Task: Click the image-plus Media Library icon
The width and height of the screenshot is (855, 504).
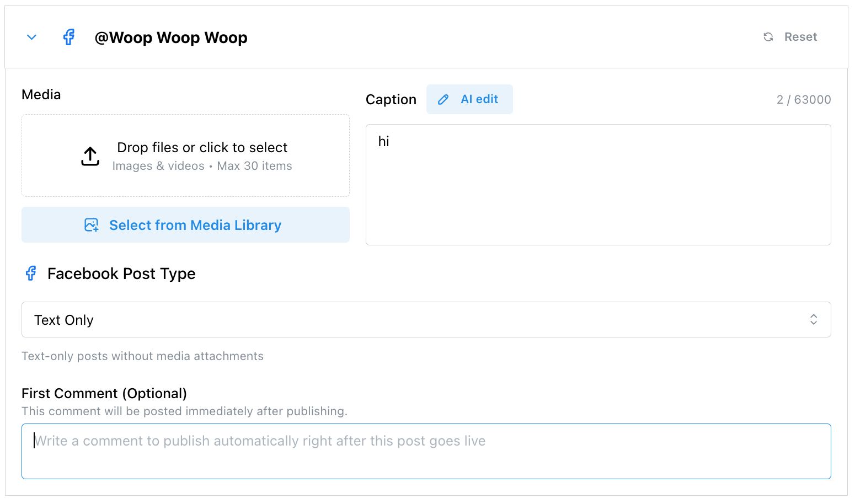Action: [x=92, y=225]
